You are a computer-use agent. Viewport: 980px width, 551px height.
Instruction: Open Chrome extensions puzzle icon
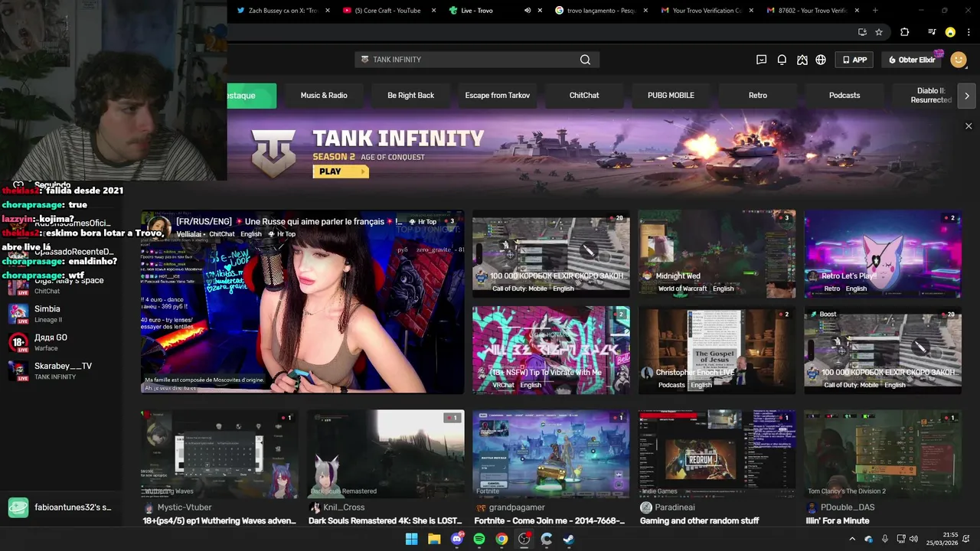(x=905, y=32)
